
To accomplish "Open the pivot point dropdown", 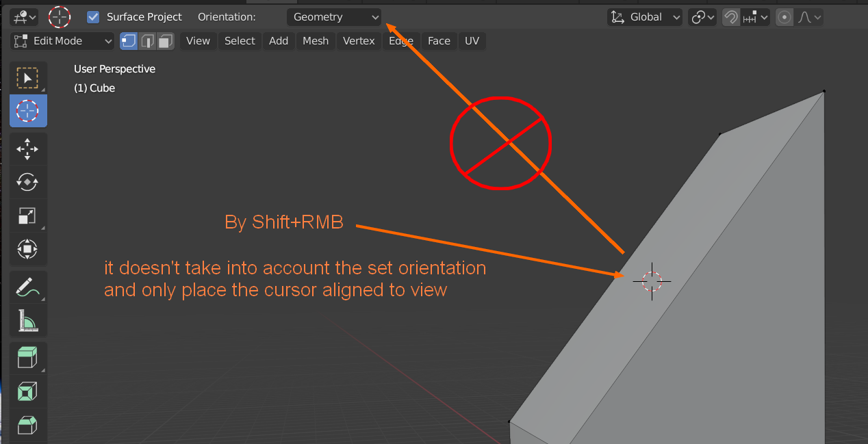I will pyautogui.click(x=702, y=17).
